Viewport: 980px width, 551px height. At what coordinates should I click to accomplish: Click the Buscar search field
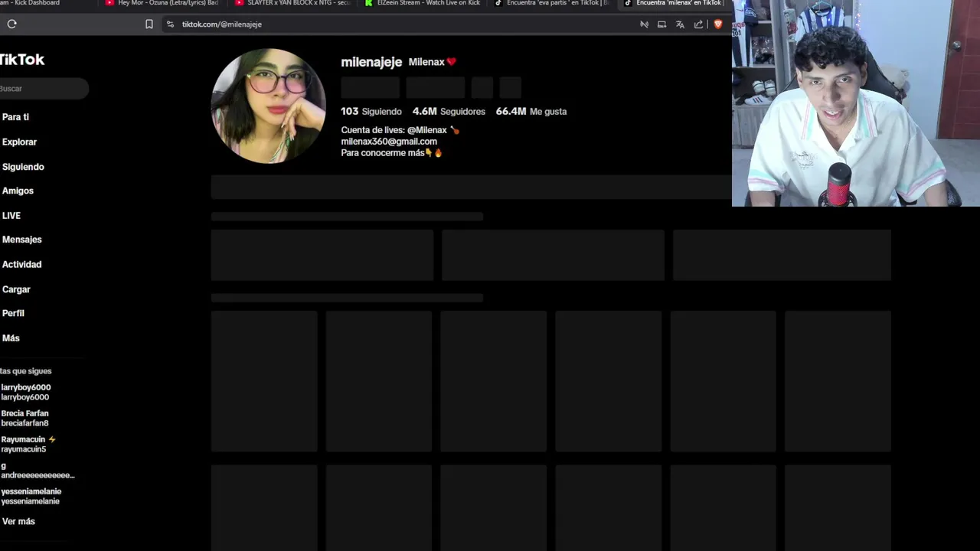point(44,89)
